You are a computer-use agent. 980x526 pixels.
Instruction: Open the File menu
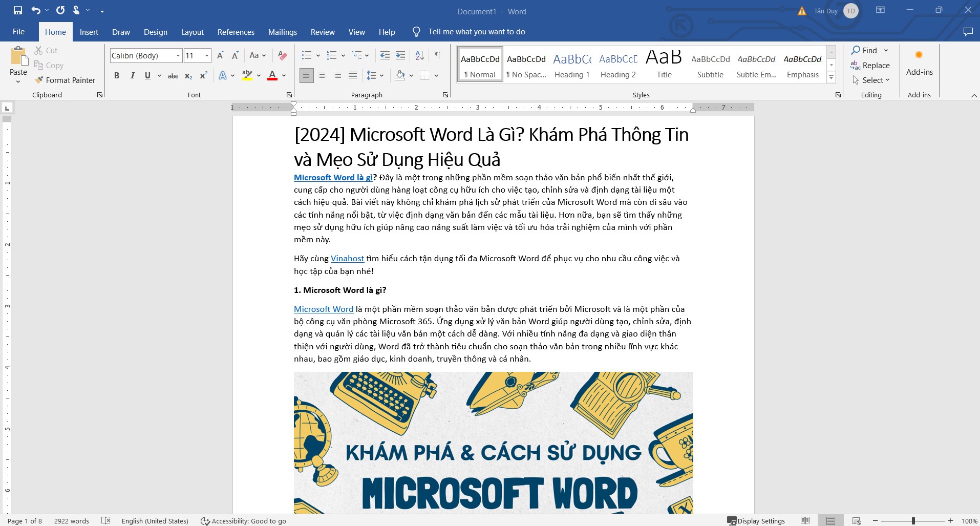click(18, 32)
